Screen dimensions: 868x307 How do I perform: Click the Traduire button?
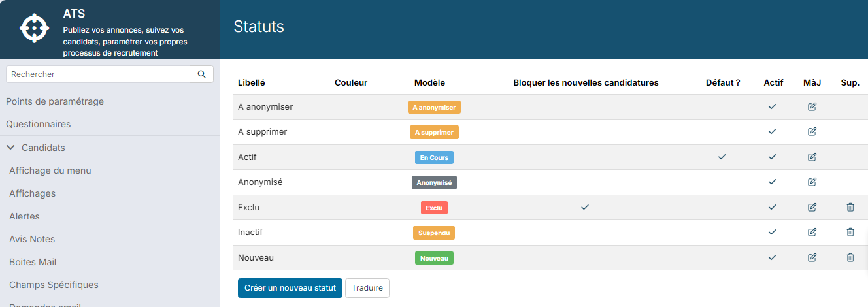[x=367, y=288]
